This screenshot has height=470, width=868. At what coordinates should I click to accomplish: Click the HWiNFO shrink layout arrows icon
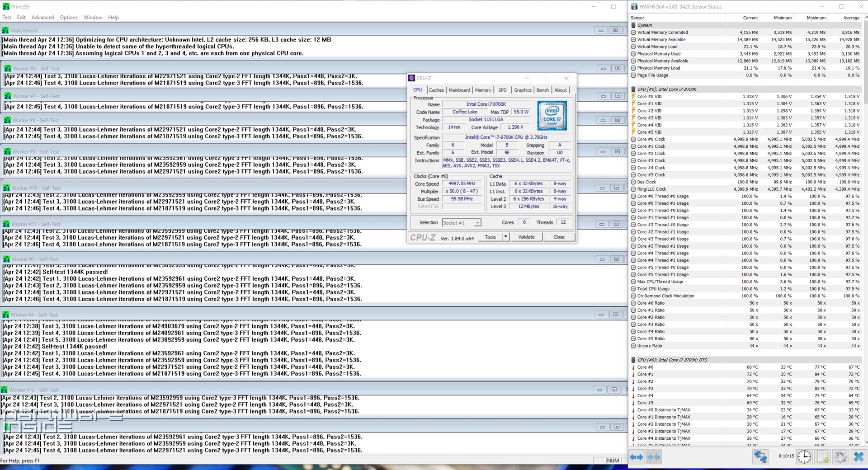point(654,457)
